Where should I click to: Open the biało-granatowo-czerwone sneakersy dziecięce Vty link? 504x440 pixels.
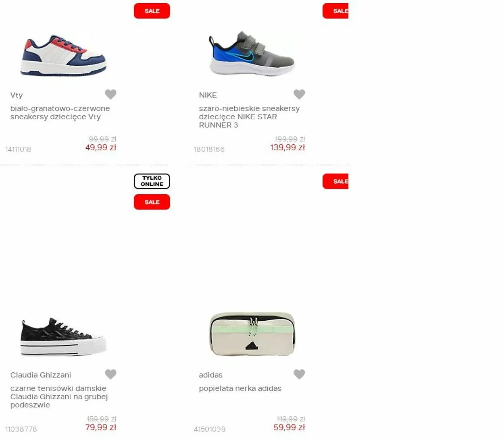[x=60, y=112]
